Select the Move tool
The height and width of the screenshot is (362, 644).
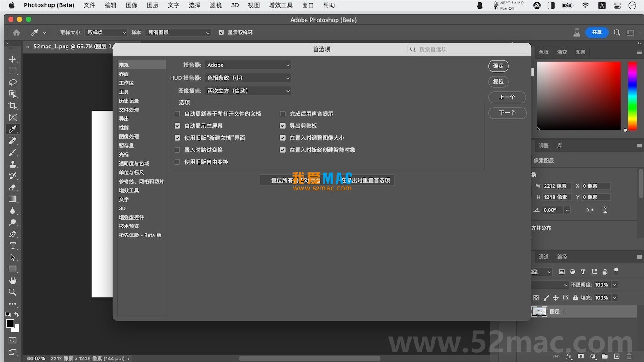[x=13, y=59]
